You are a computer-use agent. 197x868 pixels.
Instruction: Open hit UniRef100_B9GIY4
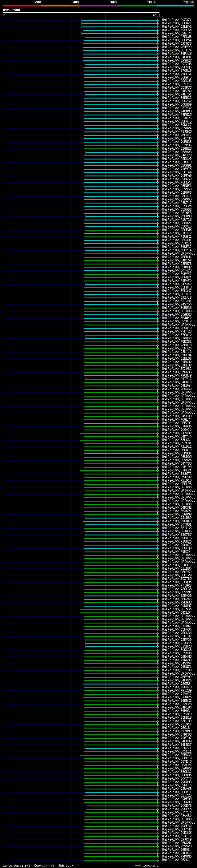tap(176, 33)
